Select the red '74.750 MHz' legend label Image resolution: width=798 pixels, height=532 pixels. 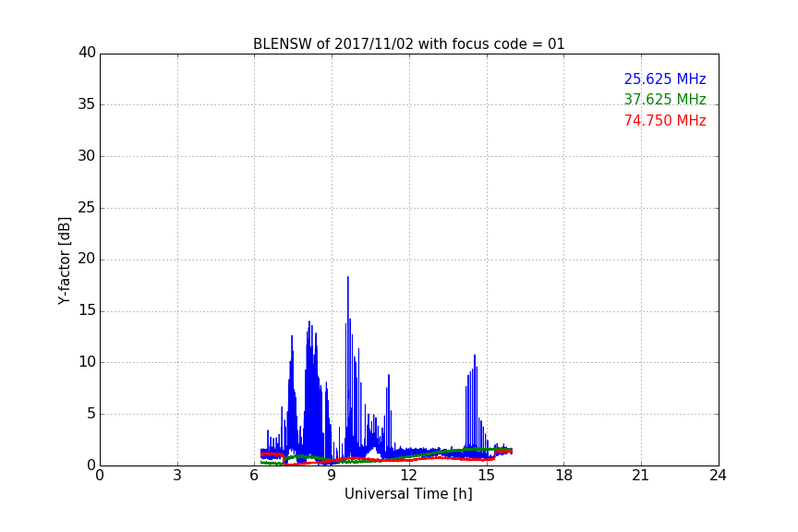[x=665, y=121]
